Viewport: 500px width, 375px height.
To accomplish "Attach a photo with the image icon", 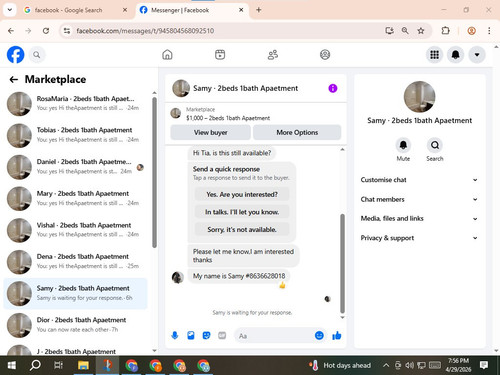I will tap(191, 335).
